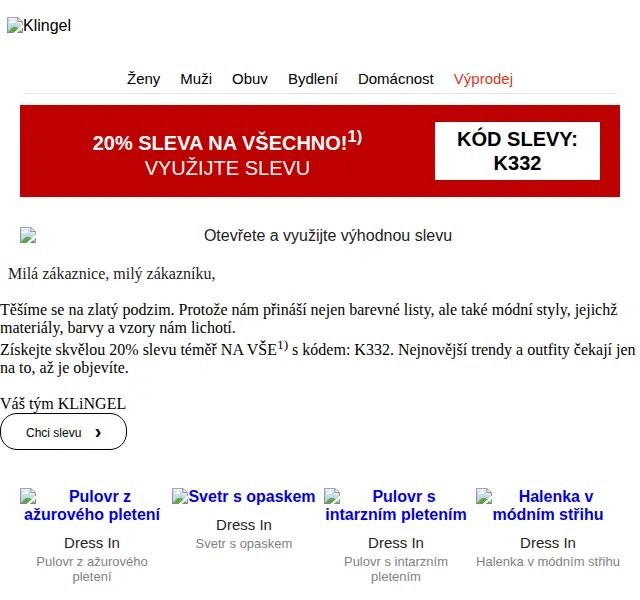Viewport: 640px width, 600px height.
Task: Open the Pulovr s intarzním pletením link
Action: tap(396, 505)
